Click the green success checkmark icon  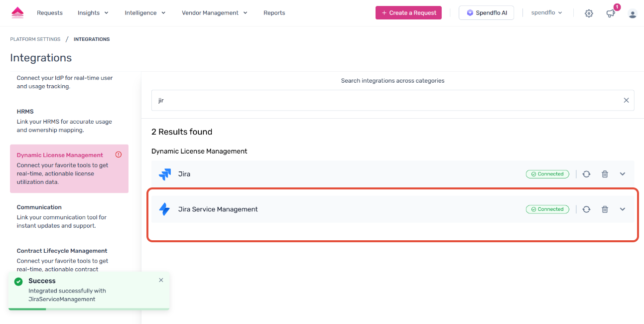(x=18, y=281)
